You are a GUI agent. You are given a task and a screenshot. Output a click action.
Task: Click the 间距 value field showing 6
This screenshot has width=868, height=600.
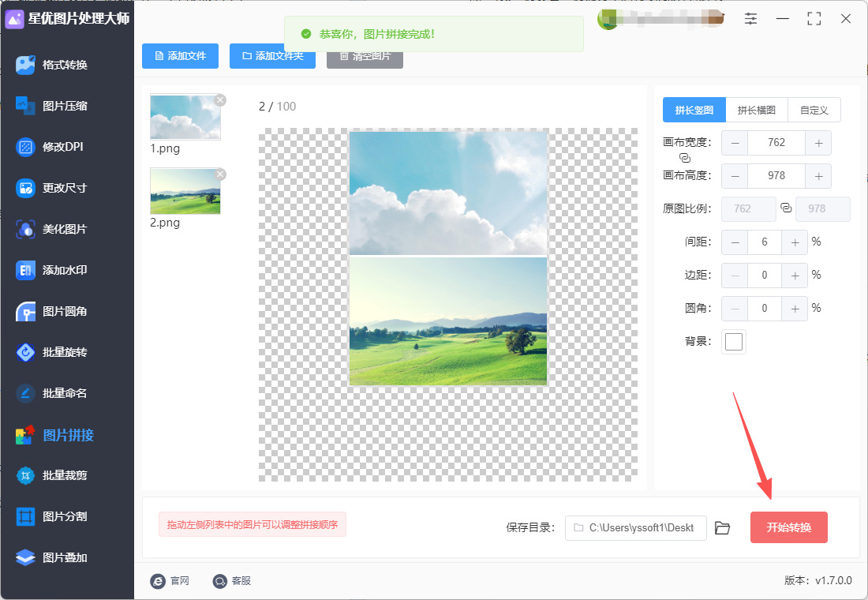(x=765, y=242)
